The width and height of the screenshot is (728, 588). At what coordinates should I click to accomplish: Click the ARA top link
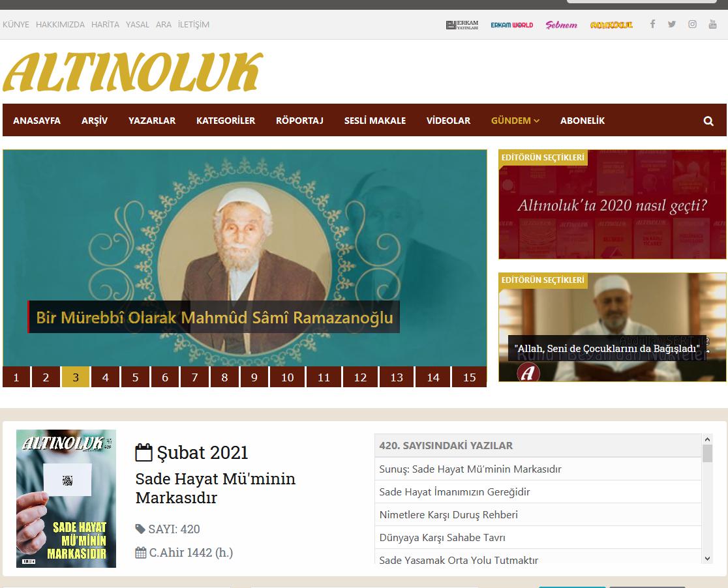coord(164,25)
